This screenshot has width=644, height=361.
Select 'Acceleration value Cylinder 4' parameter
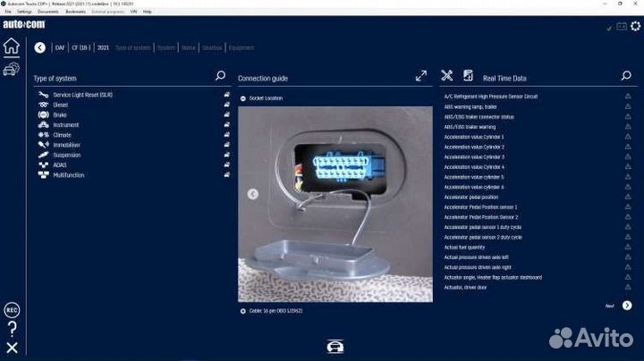click(x=474, y=167)
